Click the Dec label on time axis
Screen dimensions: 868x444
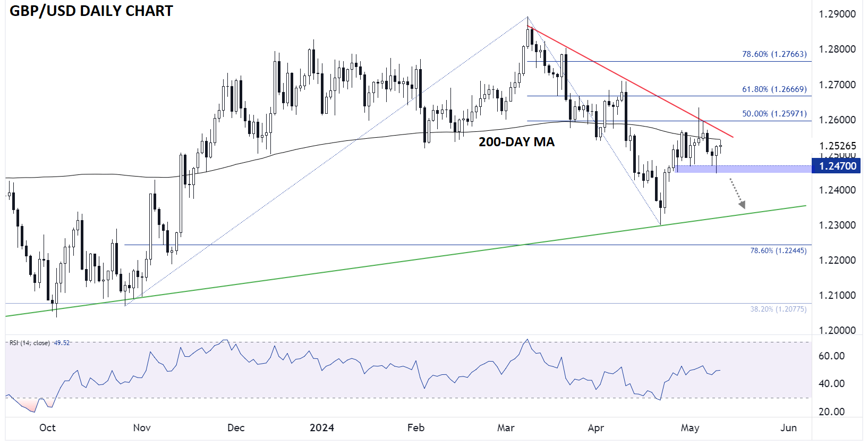point(236,428)
